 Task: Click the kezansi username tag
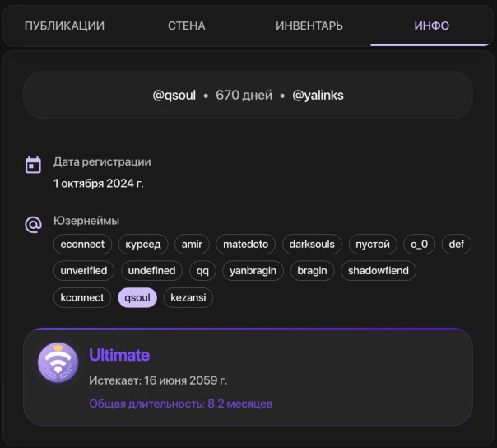coord(188,297)
